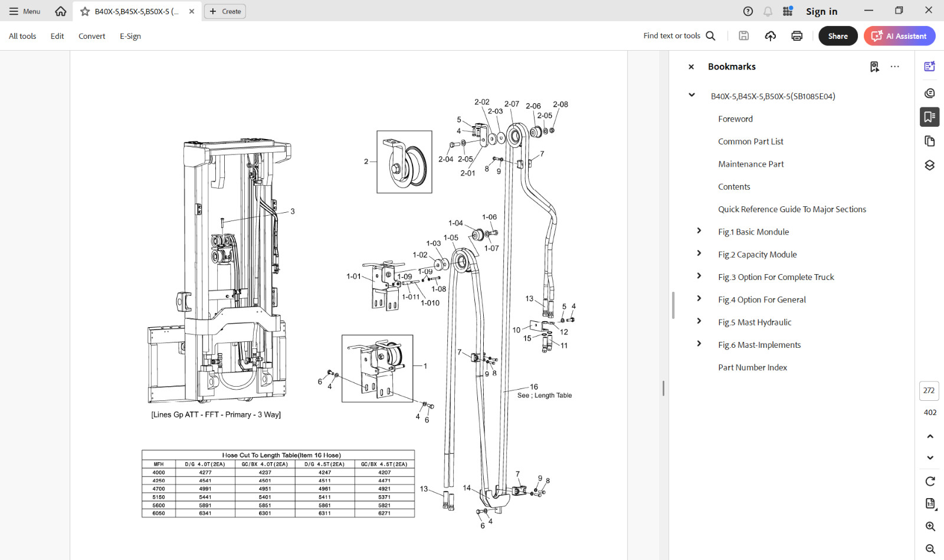Click the MFH column header cell
The height and width of the screenshot is (560, 944).
[159, 465]
